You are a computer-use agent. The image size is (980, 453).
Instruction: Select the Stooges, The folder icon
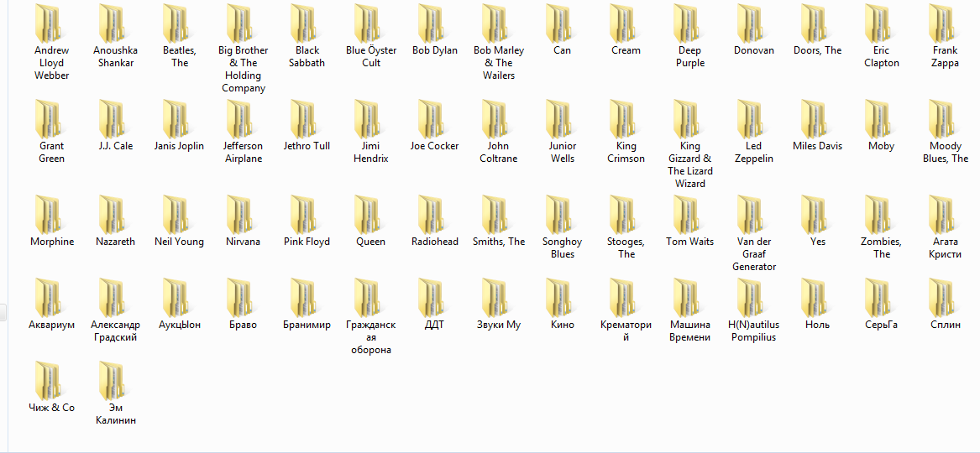[622, 214]
